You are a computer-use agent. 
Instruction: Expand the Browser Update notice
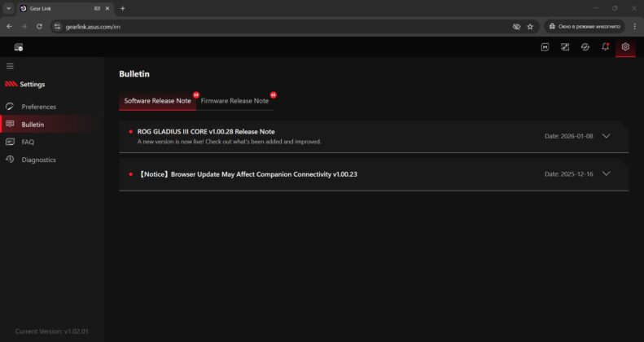[606, 173]
